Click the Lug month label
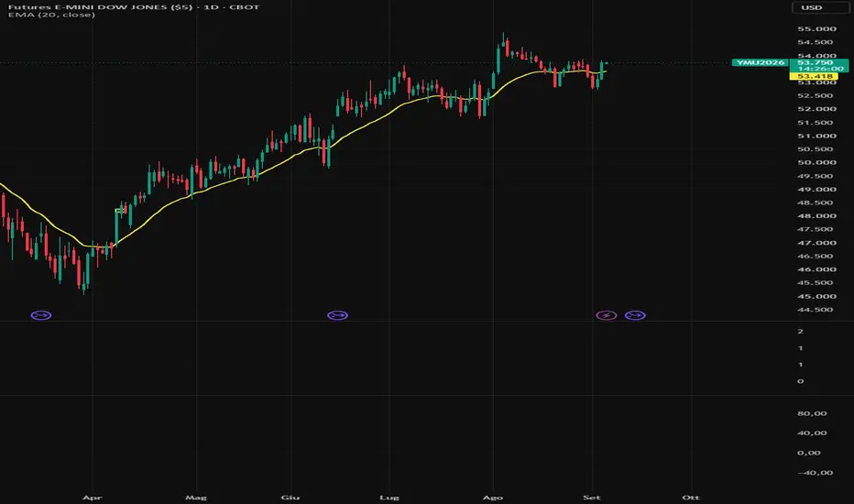This screenshot has height=504, width=854. [389, 497]
